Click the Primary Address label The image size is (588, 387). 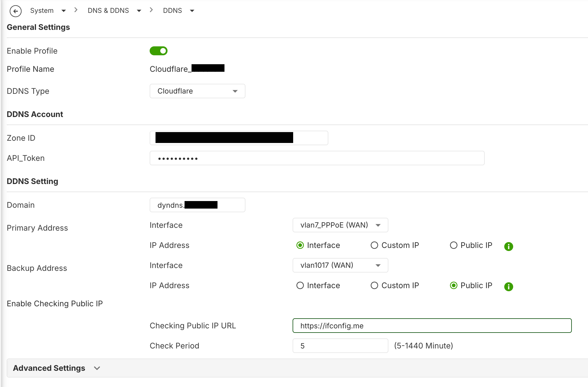37,228
